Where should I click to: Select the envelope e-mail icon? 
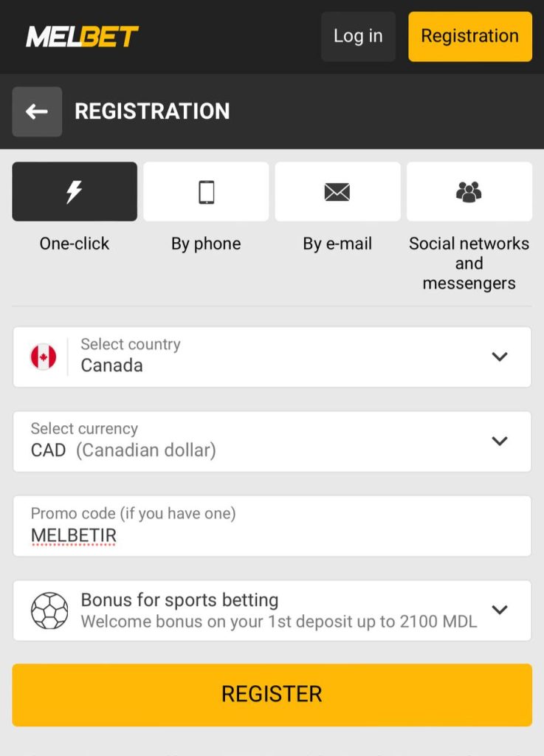(337, 192)
